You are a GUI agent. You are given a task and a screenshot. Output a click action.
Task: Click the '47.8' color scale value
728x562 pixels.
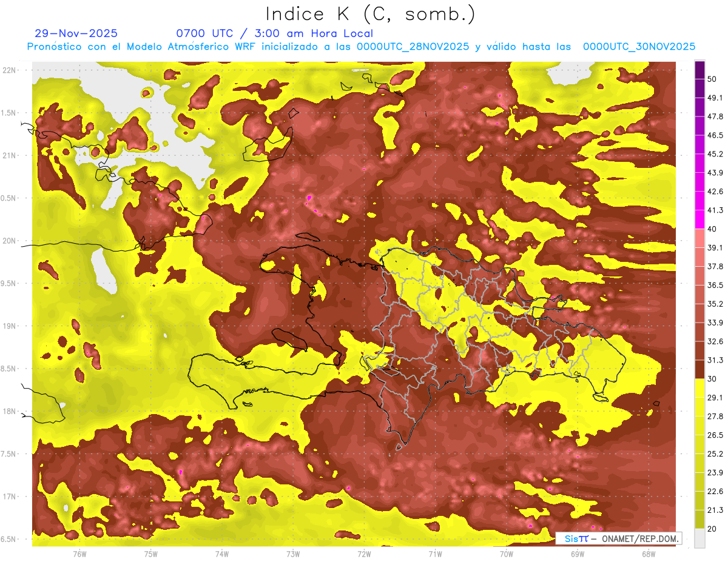(x=715, y=116)
